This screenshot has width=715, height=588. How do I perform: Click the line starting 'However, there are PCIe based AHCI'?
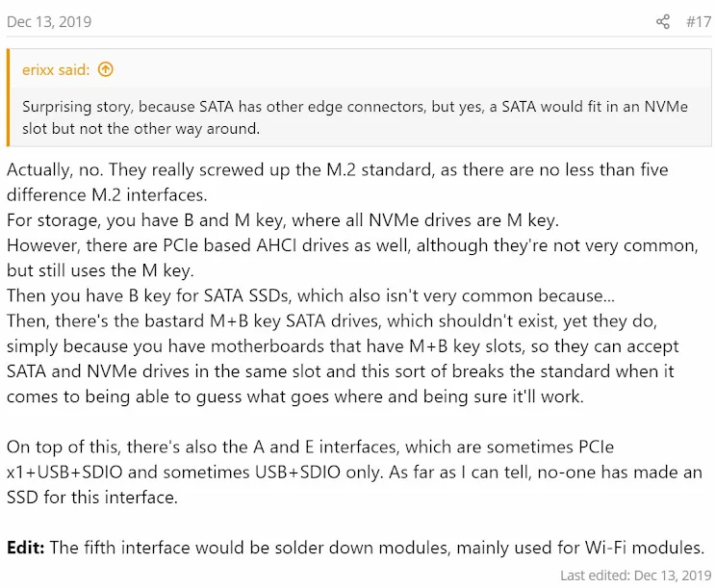coord(352,245)
